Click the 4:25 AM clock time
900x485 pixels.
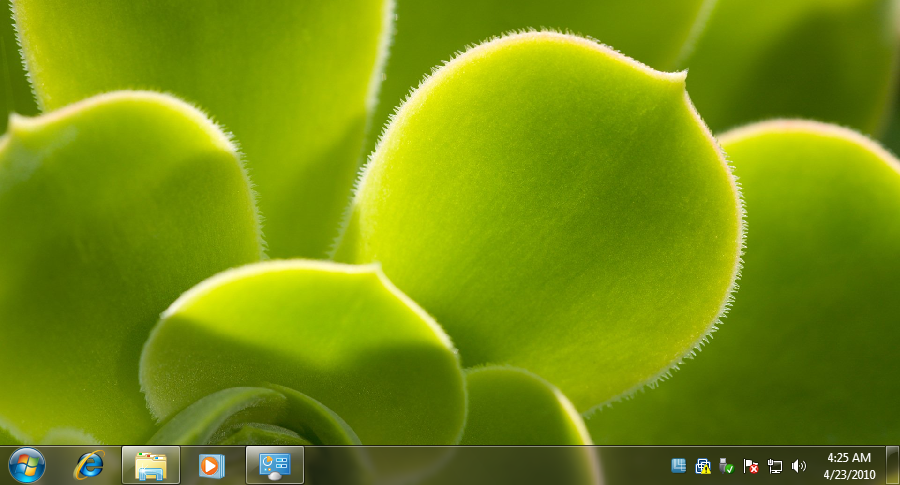(x=849, y=458)
